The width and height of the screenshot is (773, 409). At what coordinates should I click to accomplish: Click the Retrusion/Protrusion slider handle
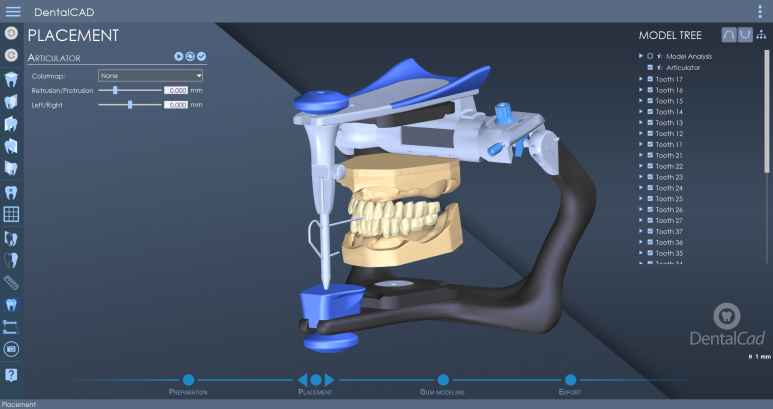[x=116, y=90]
